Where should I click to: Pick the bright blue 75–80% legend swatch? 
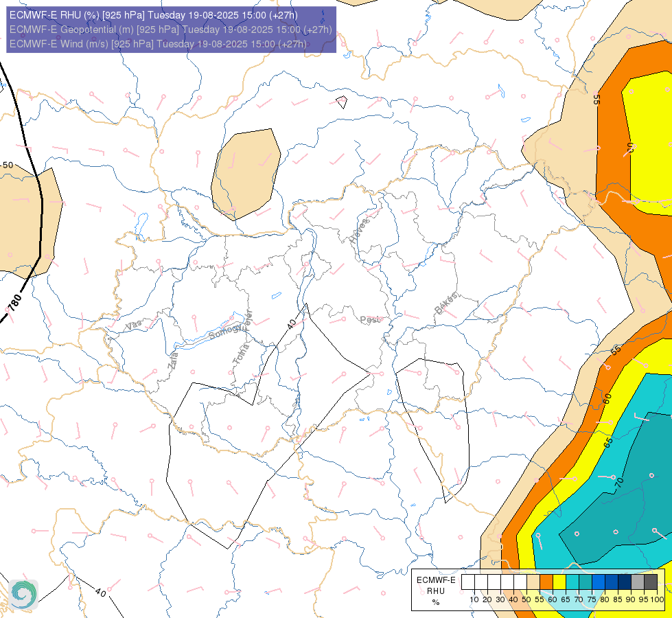pos(599,582)
